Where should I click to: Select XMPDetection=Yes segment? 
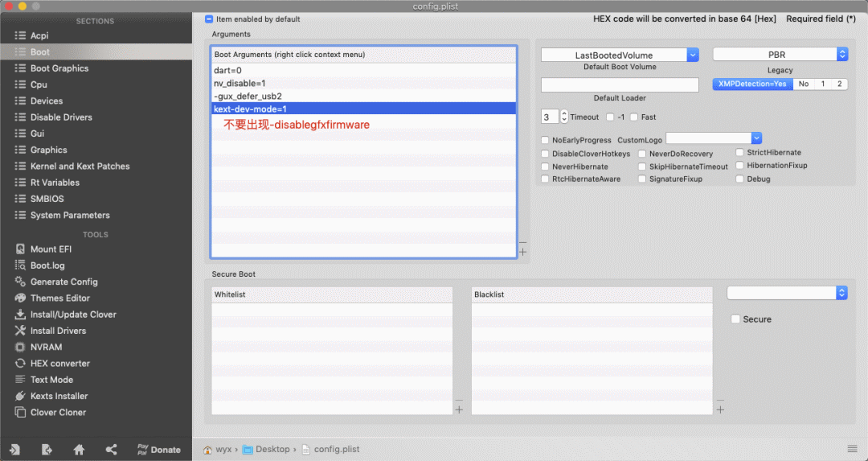pyautogui.click(x=753, y=84)
